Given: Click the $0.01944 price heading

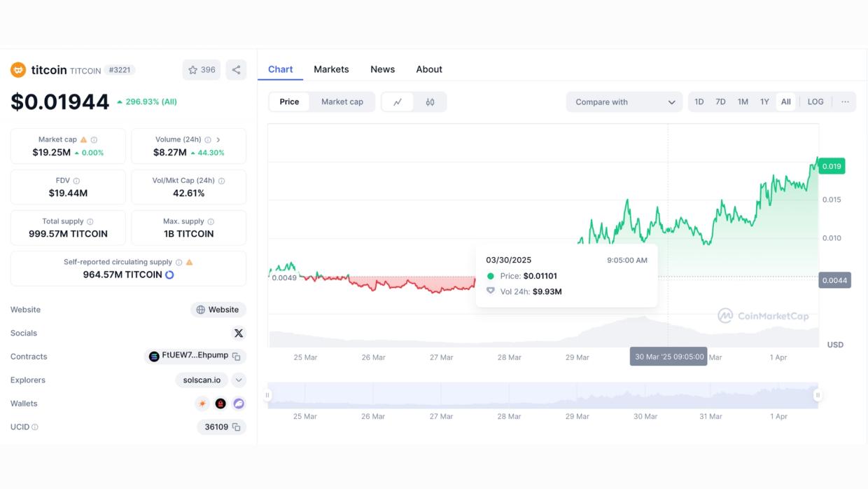Looking at the screenshot, I should point(60,102).
